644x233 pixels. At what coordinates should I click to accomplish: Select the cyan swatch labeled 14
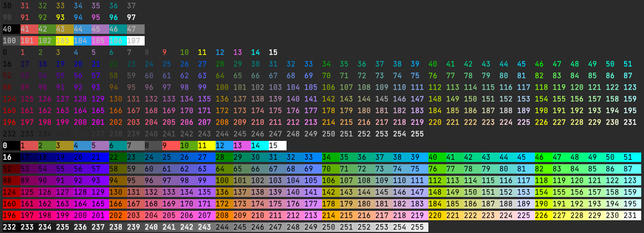coord(259,145)
